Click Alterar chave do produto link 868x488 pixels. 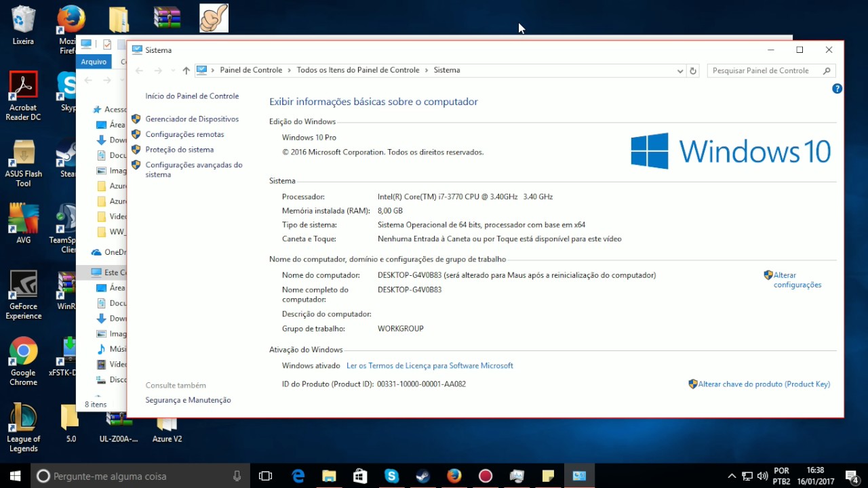click(x=764, y=384)
